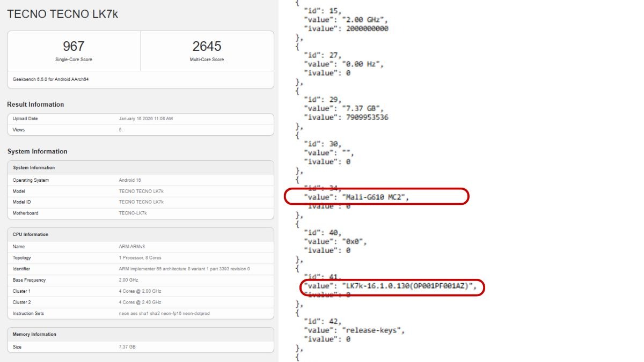Click the Cluster 2 label
Image resolution: width=644 pixels, height=362 pixels.
pyautogui.click(x=21, y=302)
